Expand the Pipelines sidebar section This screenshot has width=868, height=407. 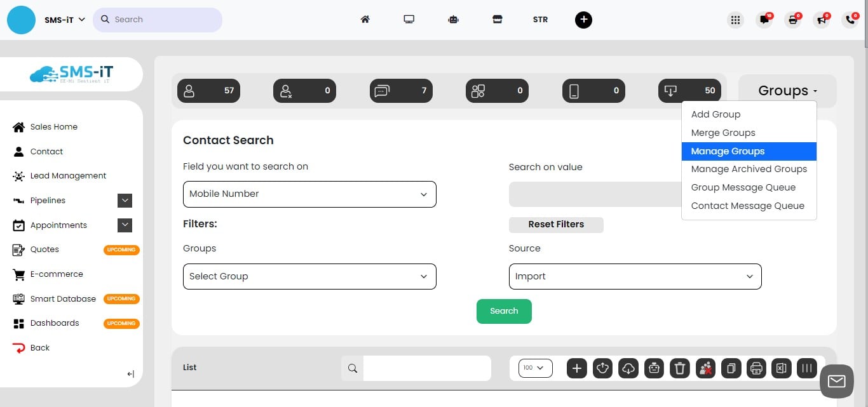pyautogui.click(x=125, y=200)
